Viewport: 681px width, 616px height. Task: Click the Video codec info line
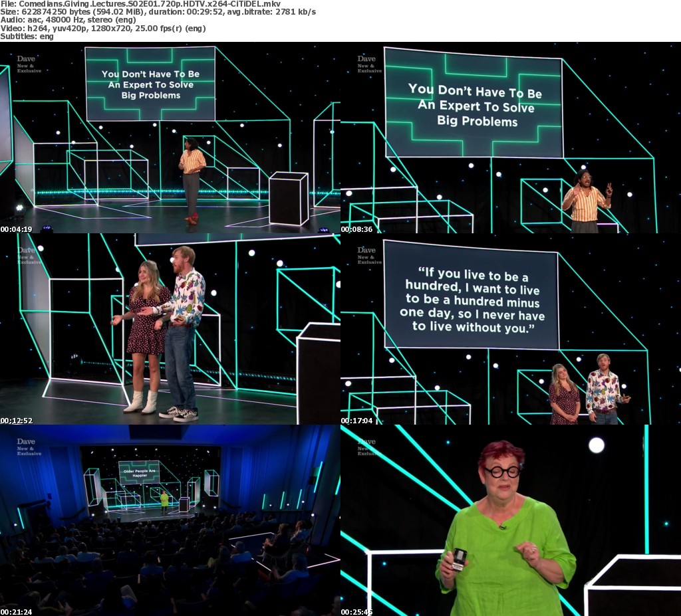[103, 29]
